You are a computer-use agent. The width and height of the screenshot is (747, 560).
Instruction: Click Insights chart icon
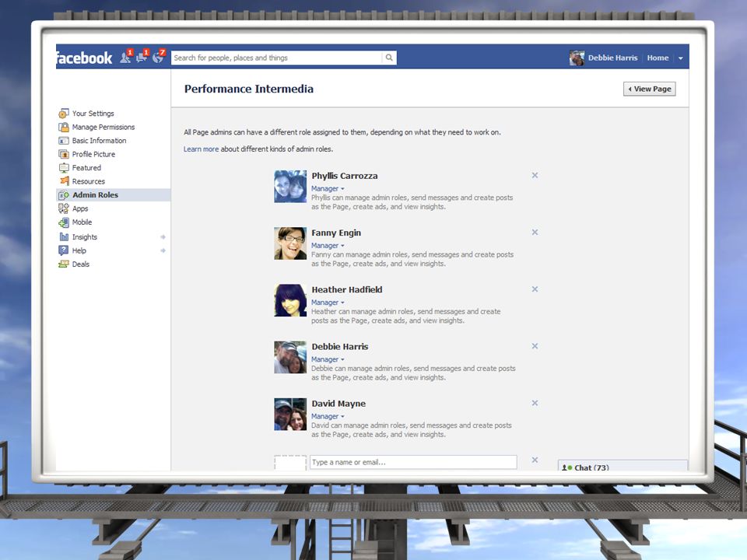coord(63,236)
